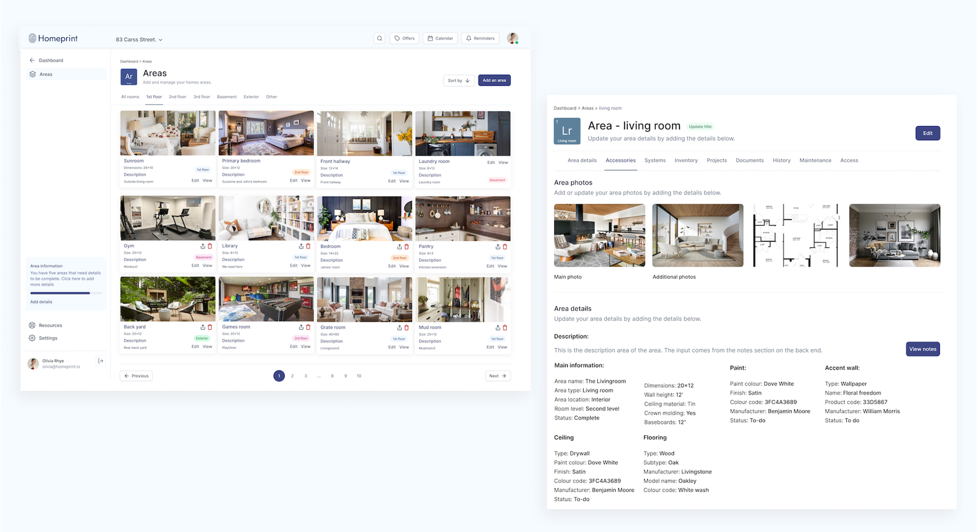The width and height of the screenshot is (980, 532).
Task: Open the Systems tab in living room
Action: click(x=655, y=161)
